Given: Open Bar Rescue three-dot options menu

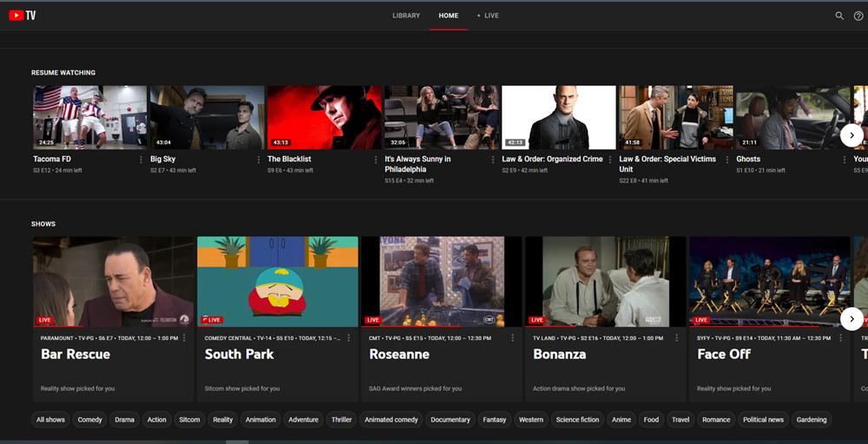Looking at the screenshot, I should (x=184, y=338).
